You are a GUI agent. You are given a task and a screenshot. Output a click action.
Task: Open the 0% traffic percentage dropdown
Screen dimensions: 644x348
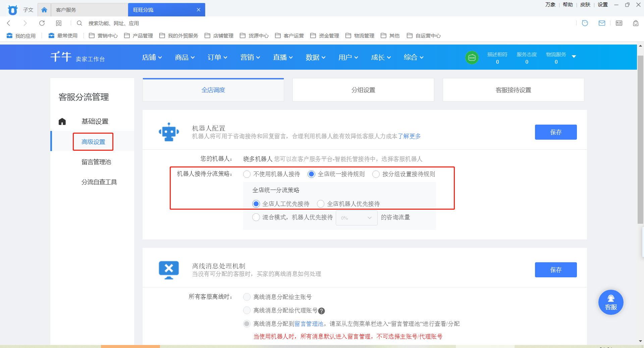(x=357, y=218)
